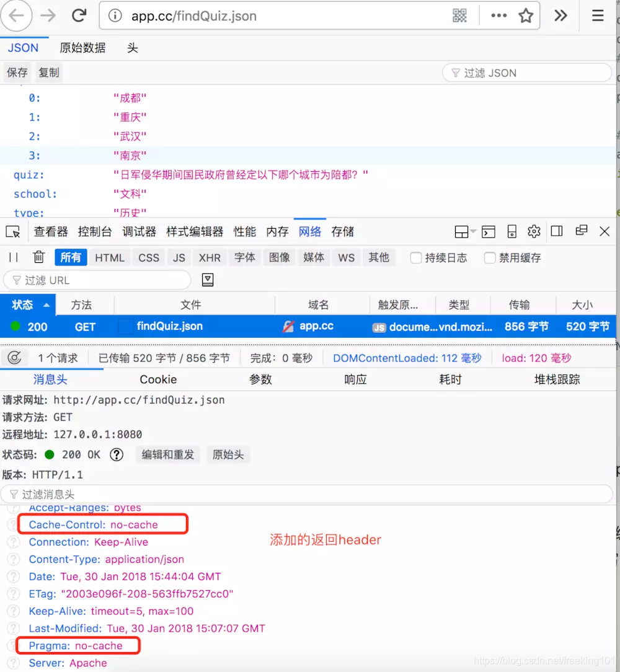Click the QR code icon in address bar

(459, 16)
